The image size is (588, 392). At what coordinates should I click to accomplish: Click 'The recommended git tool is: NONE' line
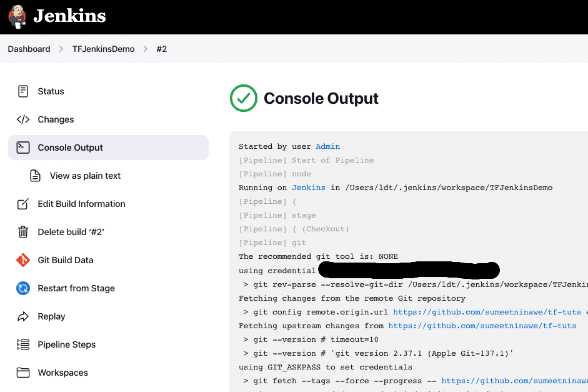coord(319,256)
